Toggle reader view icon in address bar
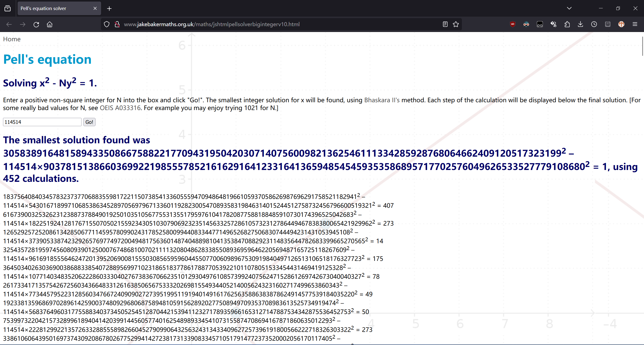The height and width of the screenshot is (345, 644). point(445,24)
